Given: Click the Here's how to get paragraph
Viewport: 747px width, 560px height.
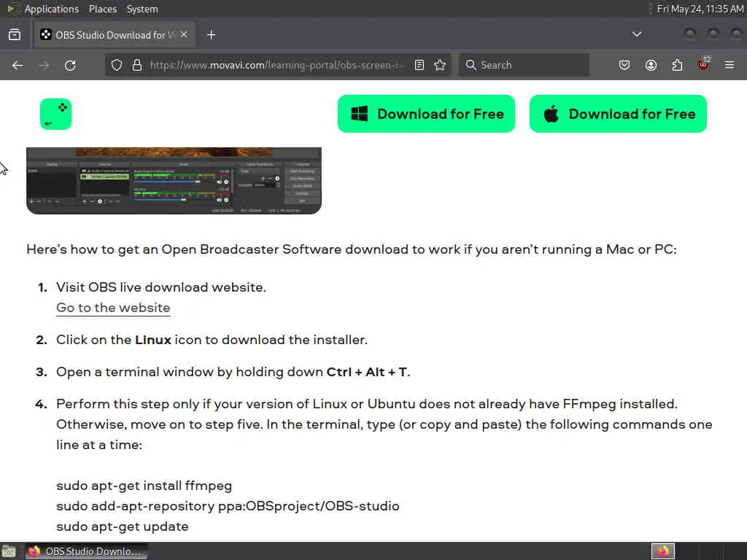Looking at the screenshot, I should [x=352, y=249].
